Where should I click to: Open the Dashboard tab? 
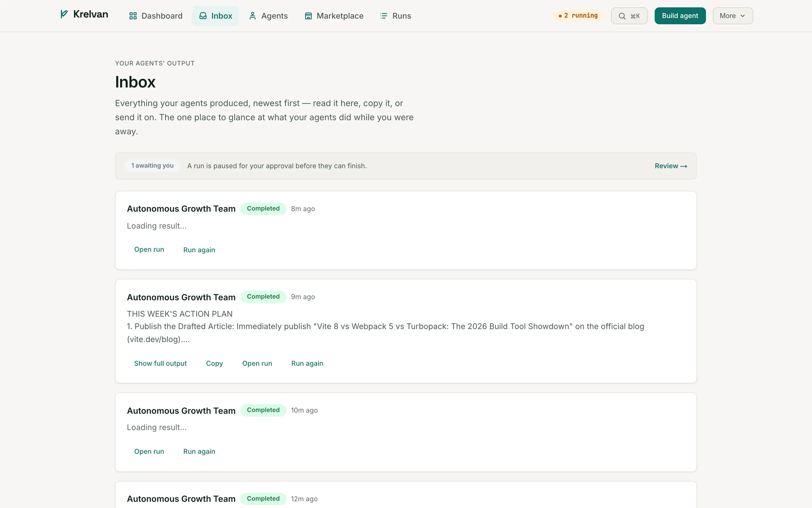[156, 16]
